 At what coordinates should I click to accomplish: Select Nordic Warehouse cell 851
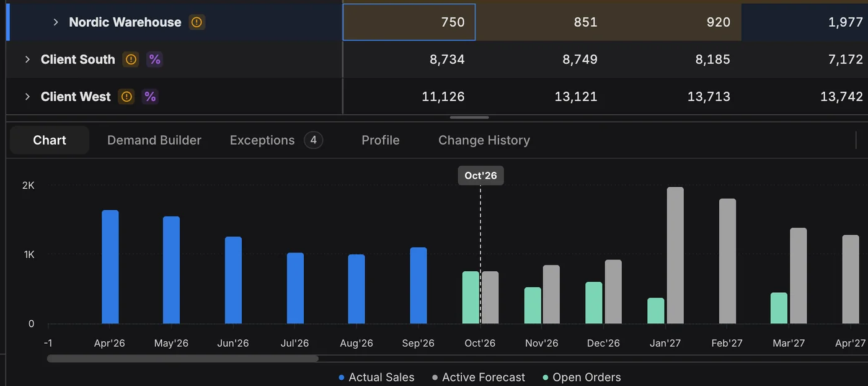(542, 22)
